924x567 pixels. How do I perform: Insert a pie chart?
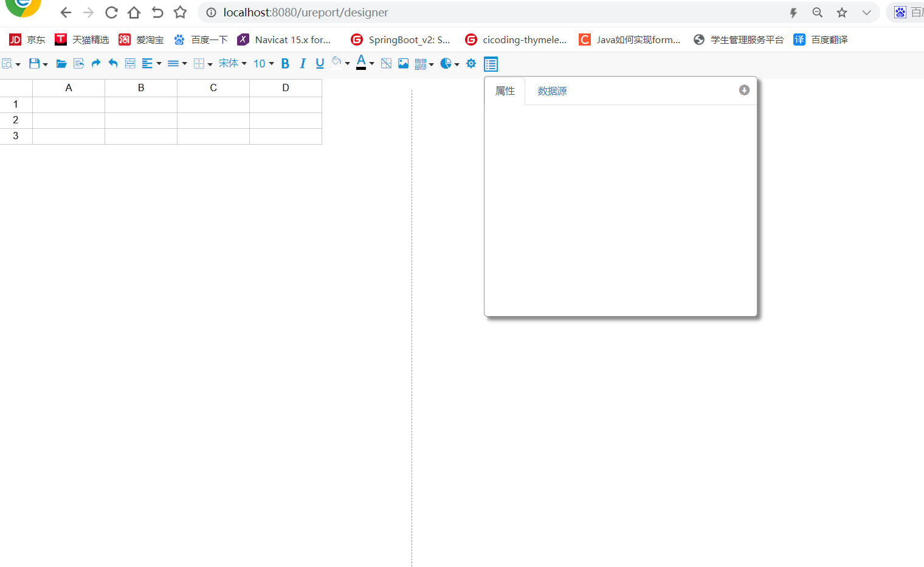(x=447, y=63)
